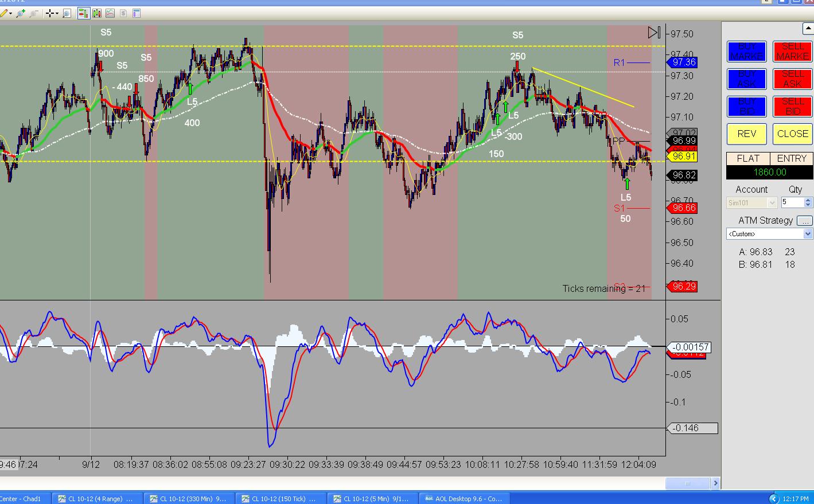Click the zoom out magnifier icon

coord(34,13)
